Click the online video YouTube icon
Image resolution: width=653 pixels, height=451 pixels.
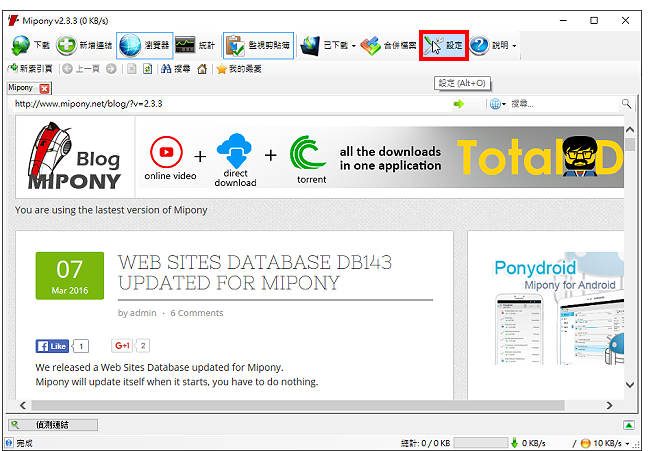(167, 152)
